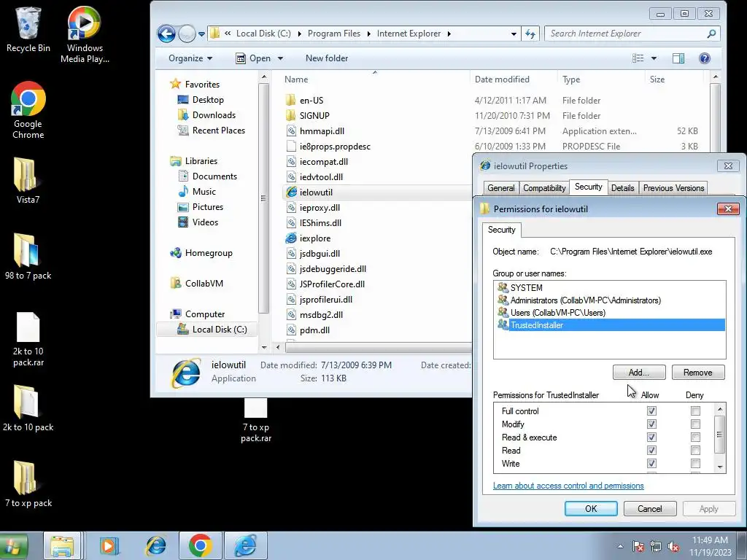Open Windows Explorer from the taskbar
747x560 pixels.
[63, 545]
